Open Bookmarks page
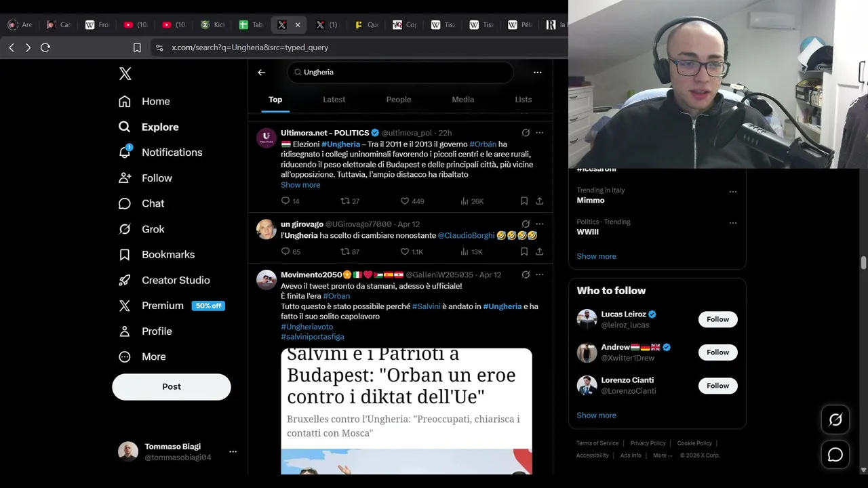Viewport: 868px width, 488px height. click(x=156, y=254)
